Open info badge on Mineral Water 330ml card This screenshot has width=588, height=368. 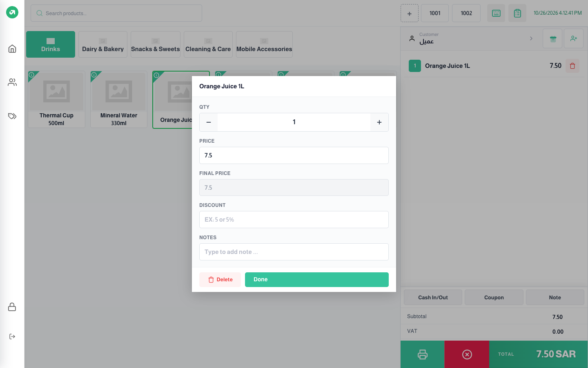(94, 75)
